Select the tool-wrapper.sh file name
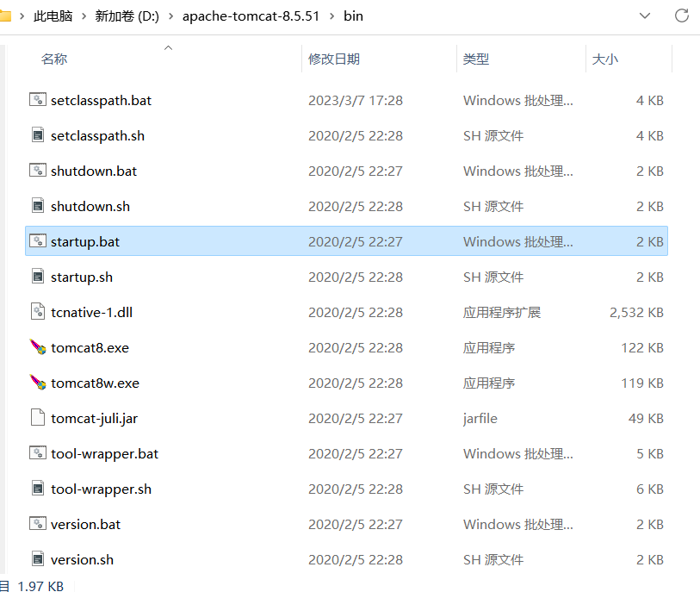 (x=101, y=489)
